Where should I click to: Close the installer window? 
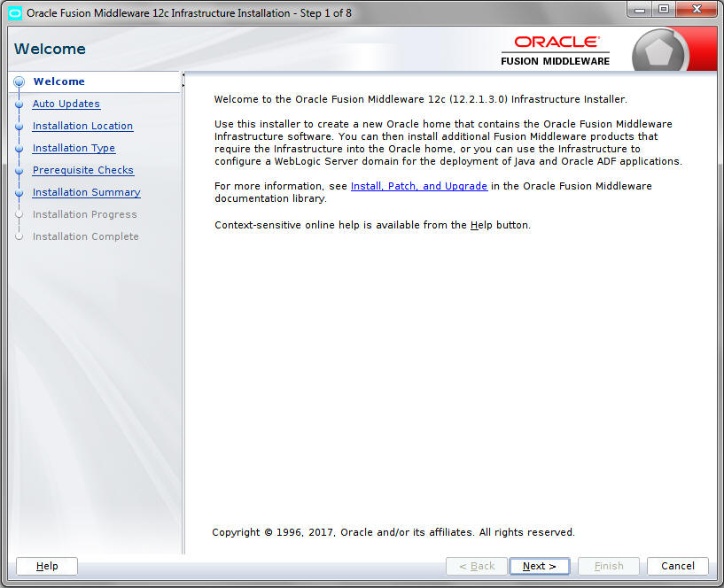[x=697, y=10]
